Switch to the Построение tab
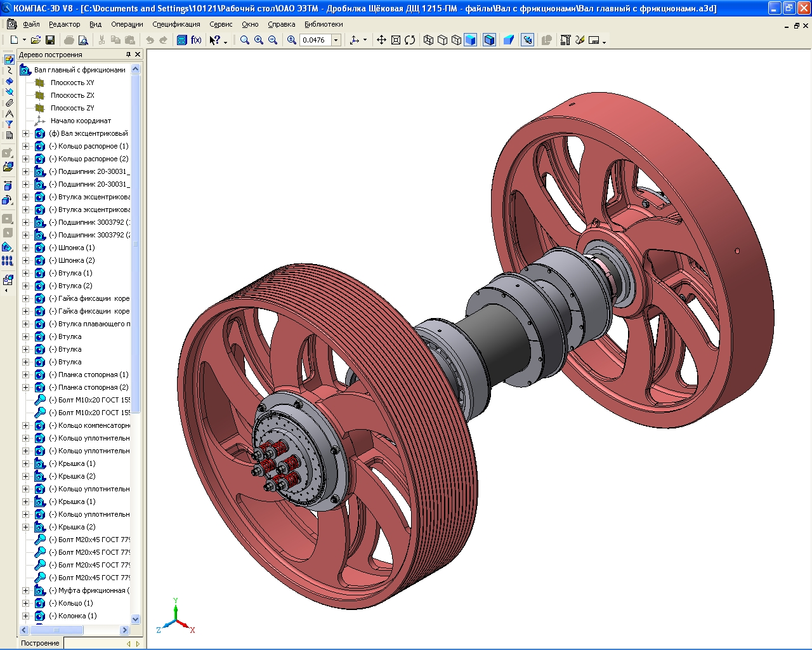 [40, 643]
